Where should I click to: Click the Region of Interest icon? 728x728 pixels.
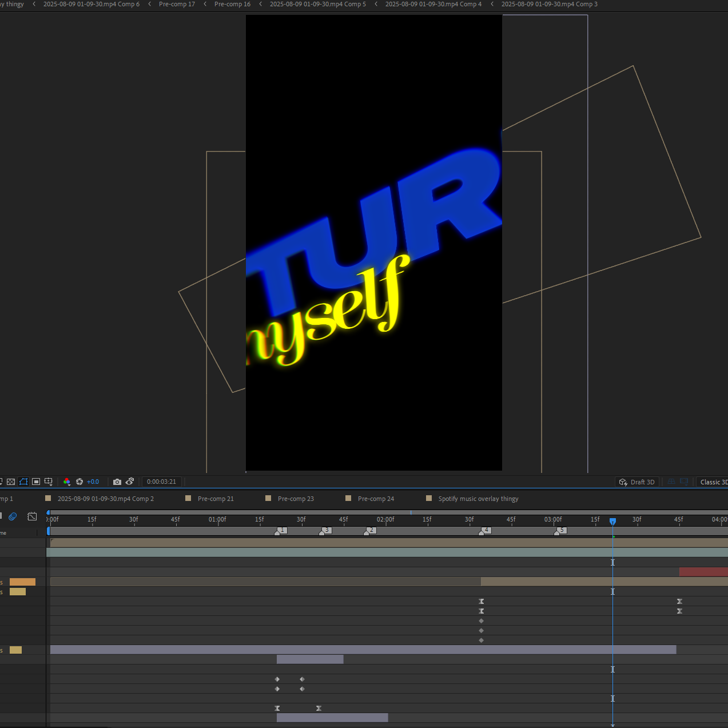pyautogui.click(x=36, y=482)
